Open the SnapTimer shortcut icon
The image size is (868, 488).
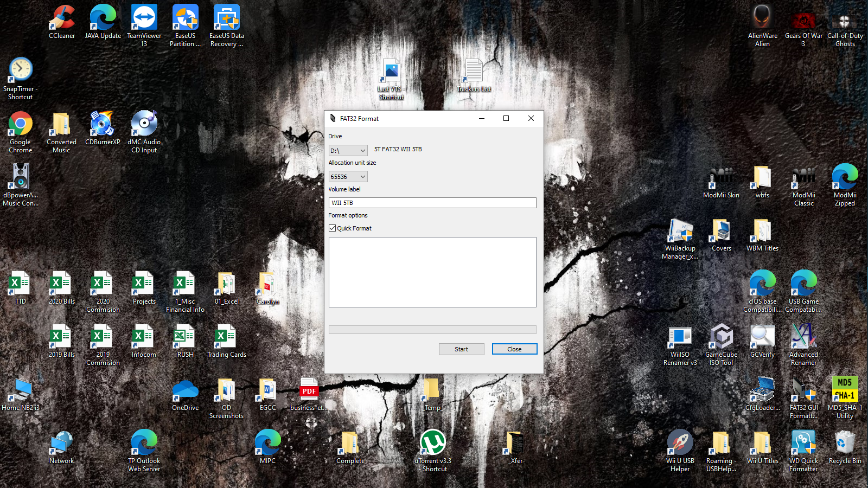(x=21, y=70)
